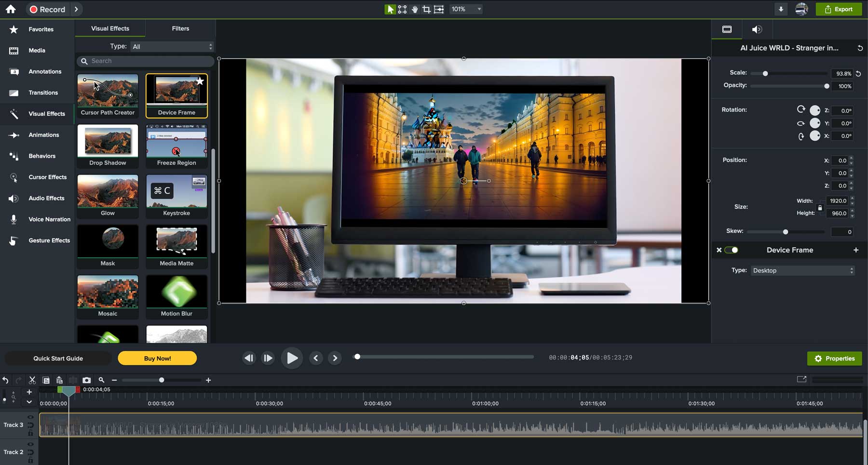Switch to audio properties with speaker icon

click(757, 29)
